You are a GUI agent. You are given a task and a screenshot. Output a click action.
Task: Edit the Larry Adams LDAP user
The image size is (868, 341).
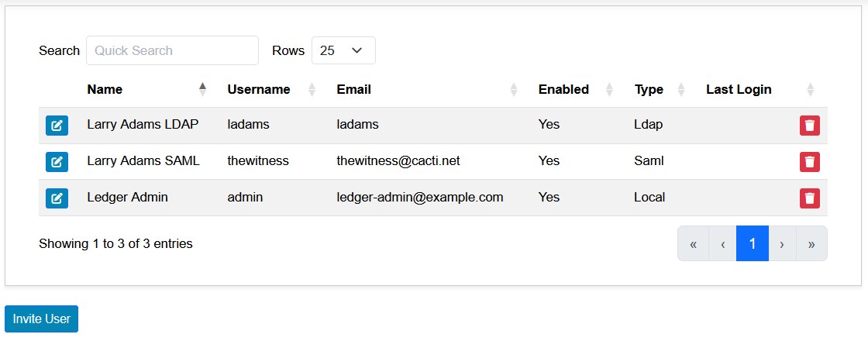[x=57, y=126]
